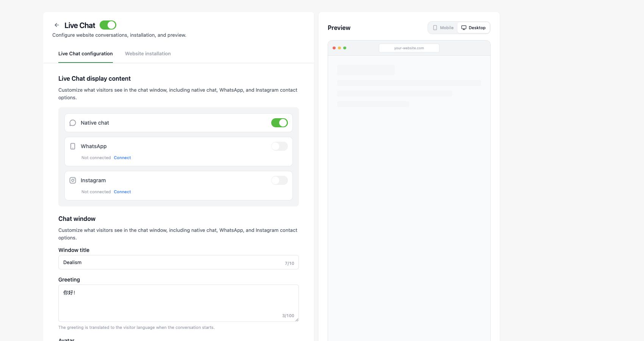This screenshot has width=644, height=341.
Task: Click the Native chat speech bubble icon
Action: [73, 123]
